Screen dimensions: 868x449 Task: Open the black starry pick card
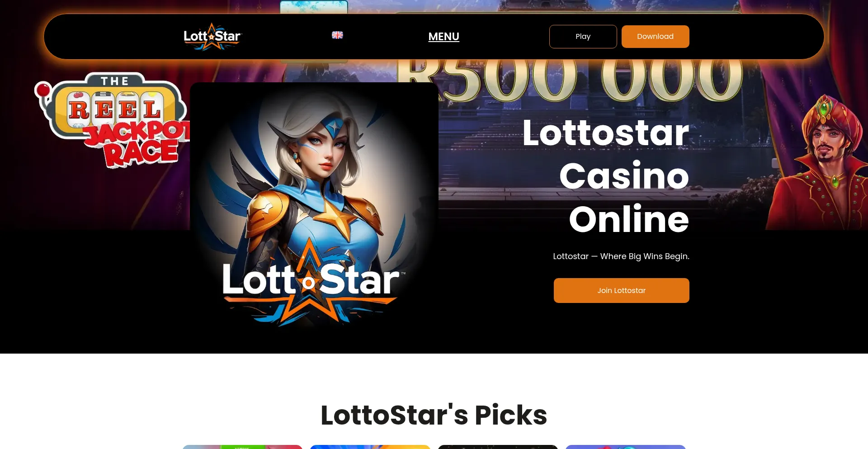click(498, 447)
